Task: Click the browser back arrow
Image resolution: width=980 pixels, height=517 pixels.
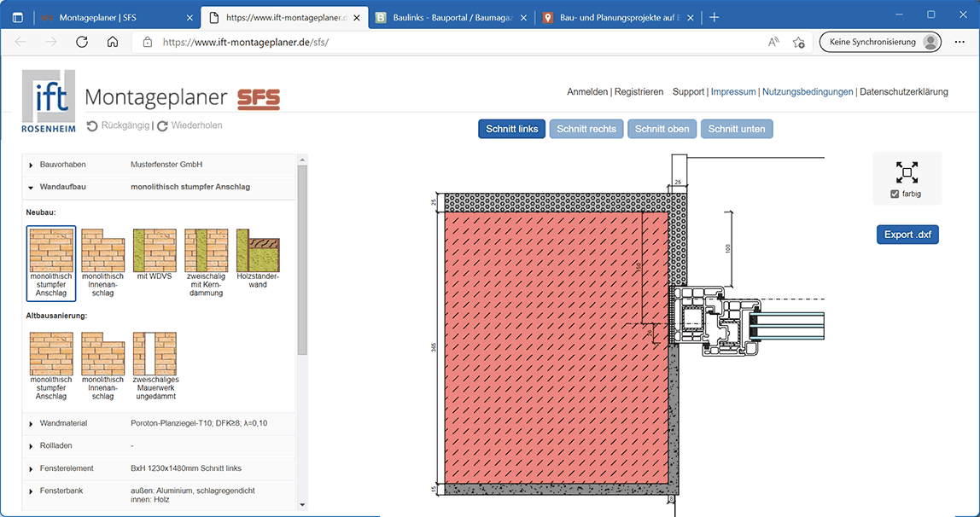Action: pos(20,42)
